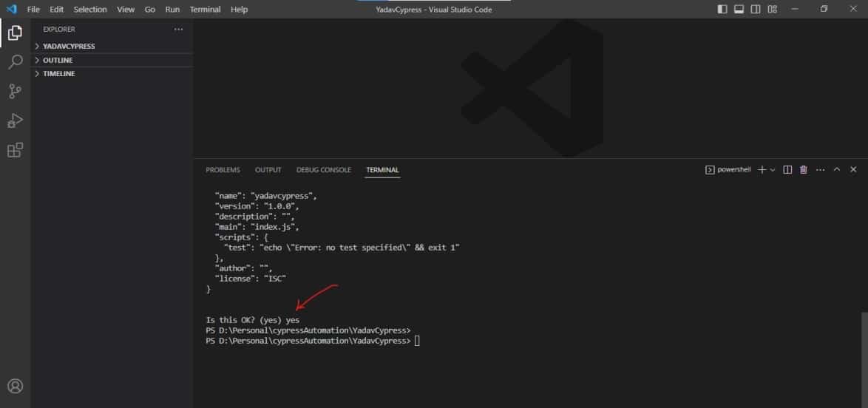Click the "version": "1.0.0" line

click(257, 206)
